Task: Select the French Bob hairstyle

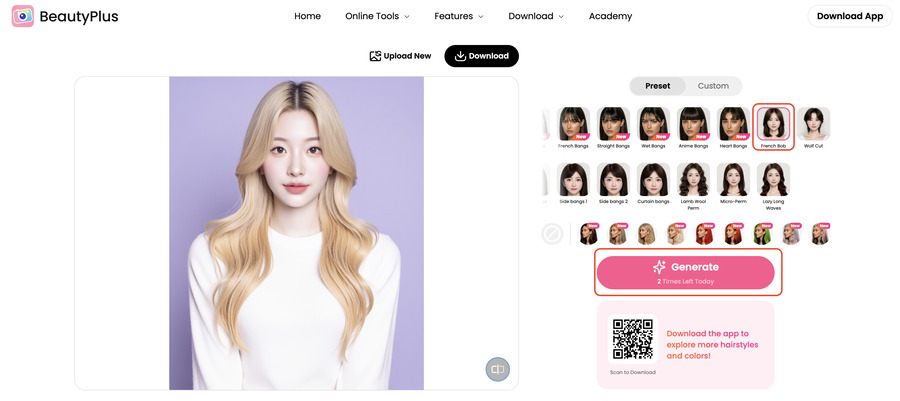Action: [x=773, y=127]
